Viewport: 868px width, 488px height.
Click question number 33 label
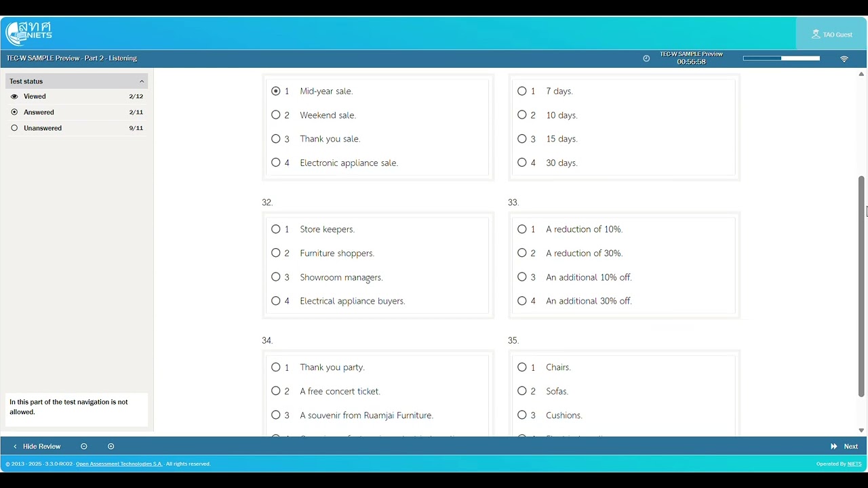(x=513, y=203)
